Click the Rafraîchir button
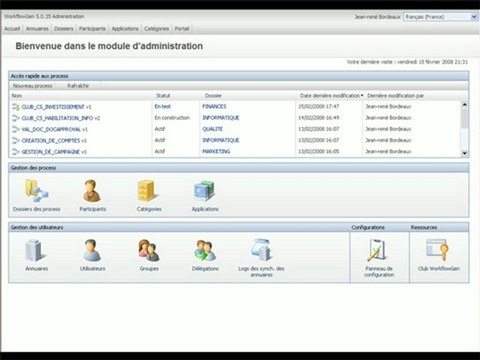 click(x=78, y=86)
